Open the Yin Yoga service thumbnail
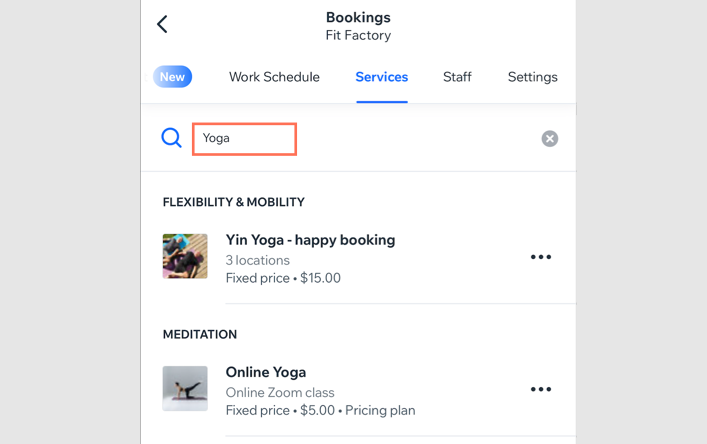Image resolution: width=707 pixels, height=444 pixels. [185, 256]
